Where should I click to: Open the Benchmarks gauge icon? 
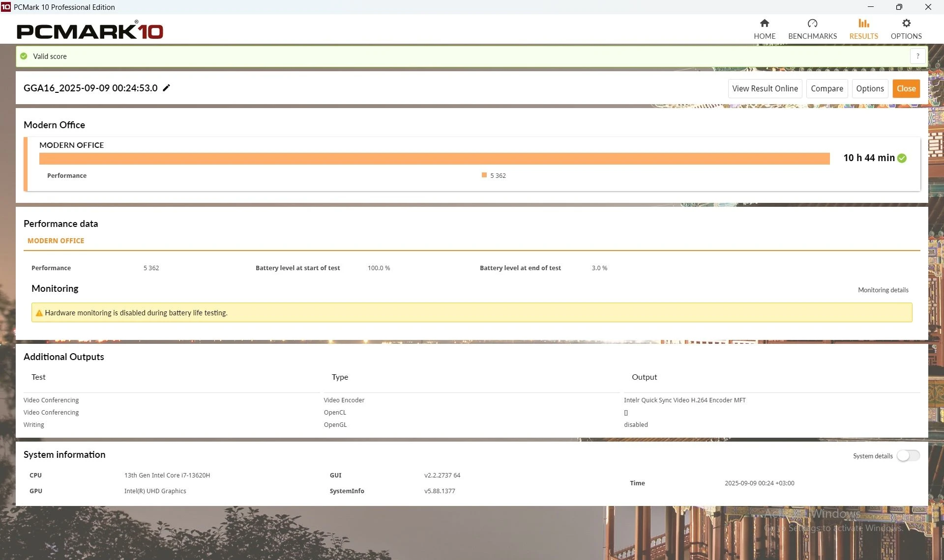pyautogui.click(x=812, y=24)
